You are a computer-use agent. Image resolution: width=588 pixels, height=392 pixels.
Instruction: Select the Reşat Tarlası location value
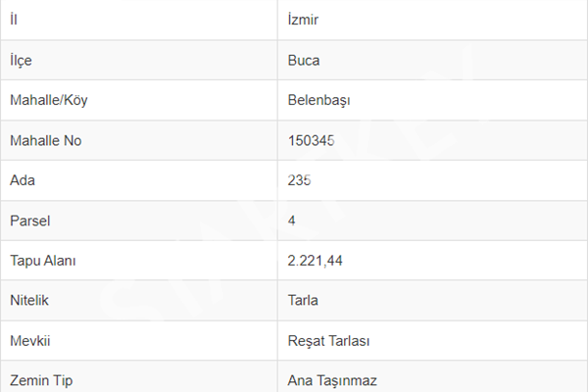pyautogui.click(x=328, y=341)
